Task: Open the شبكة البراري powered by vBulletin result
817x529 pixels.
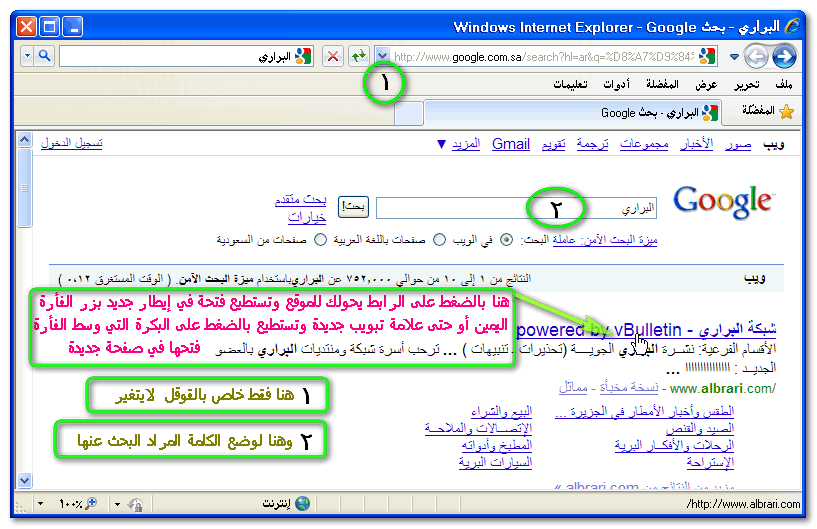Action: 646,329
